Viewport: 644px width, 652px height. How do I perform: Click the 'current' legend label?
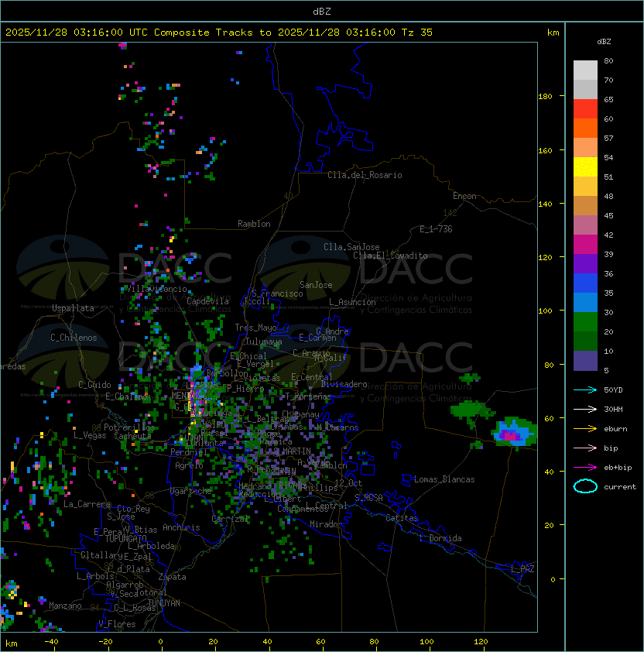click(620, 487)
